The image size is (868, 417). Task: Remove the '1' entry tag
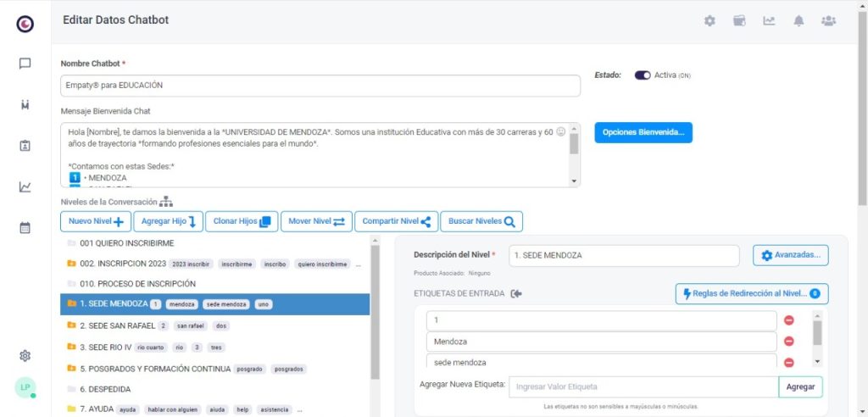tap(789, 320)
